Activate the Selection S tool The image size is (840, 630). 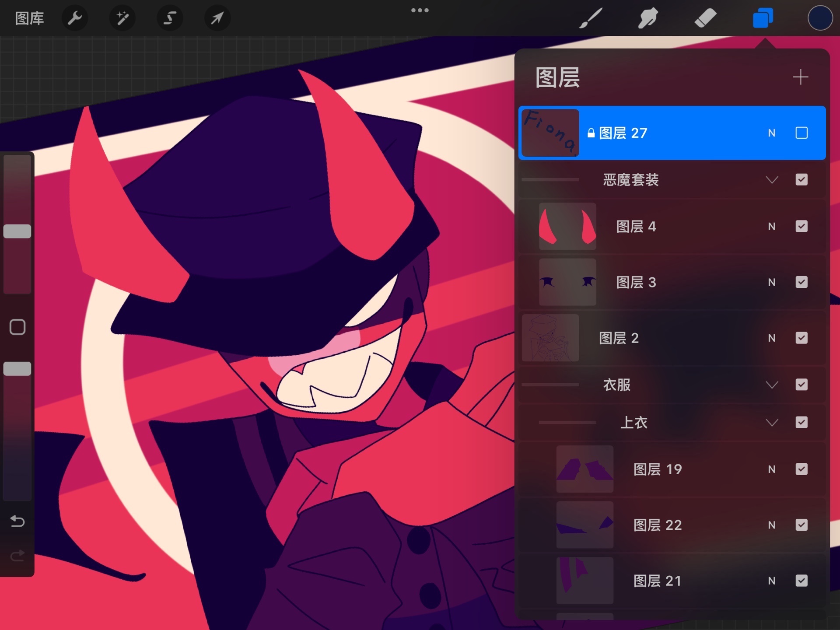(x=170, y=18)
